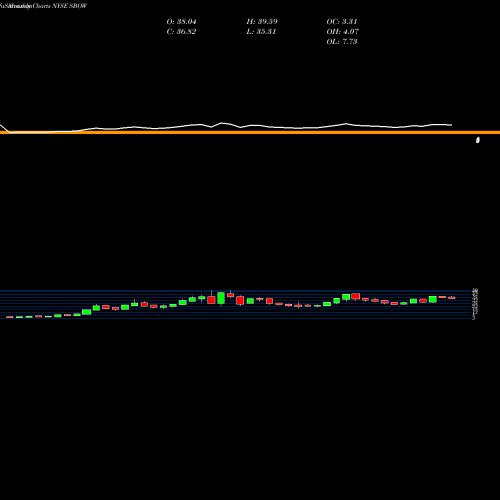Select the low value L: 35.31
Image resolution: width=500 pixels, height=500 pixels.
point(261,32)
